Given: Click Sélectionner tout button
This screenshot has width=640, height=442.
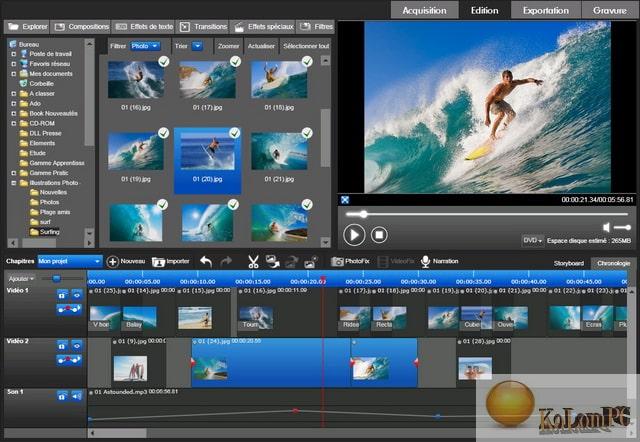Looking at the screenshot, I should click(x=306, y=46).
